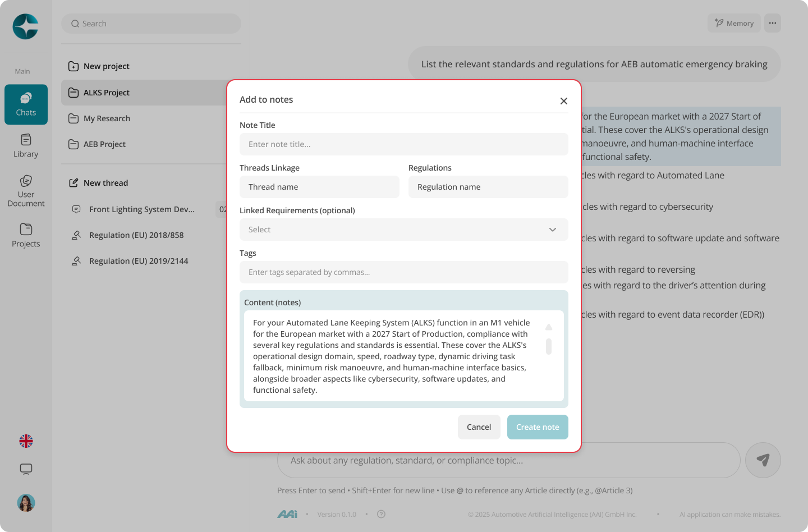Open the Projects section
Viewport: 808px width, 532px height.
26,236
